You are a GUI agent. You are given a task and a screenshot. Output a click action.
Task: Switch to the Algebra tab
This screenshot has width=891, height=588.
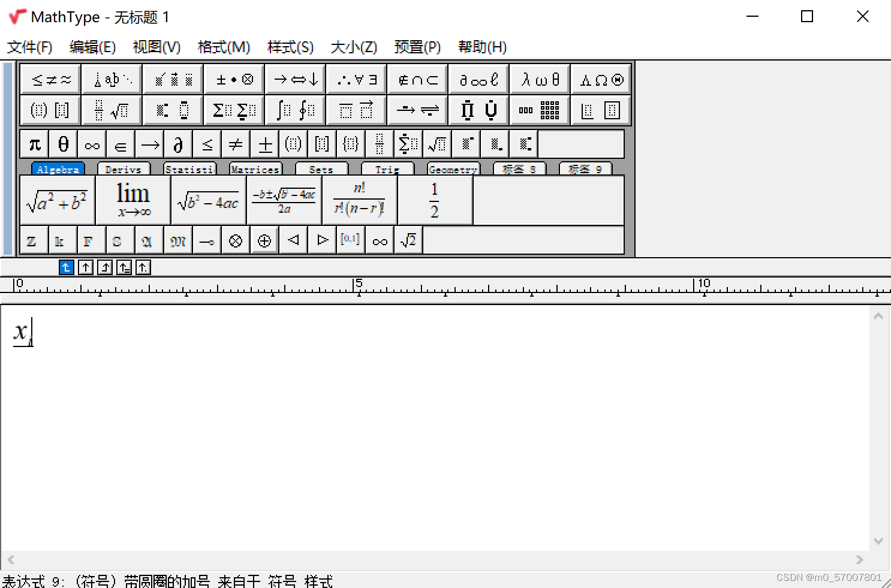coord(58,170)
